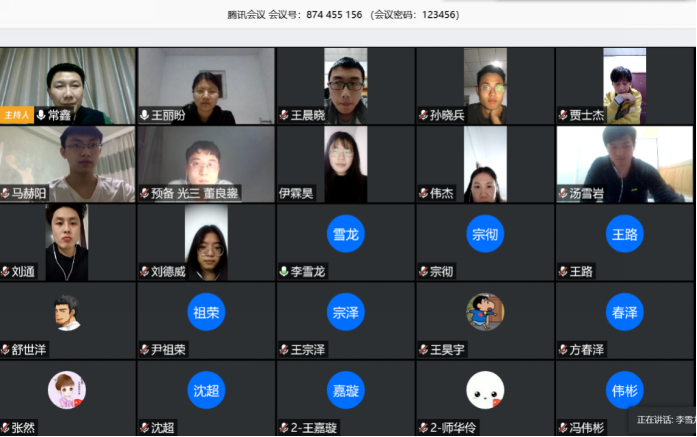Click the white round-face avatar of 2-师华伶

485,390
